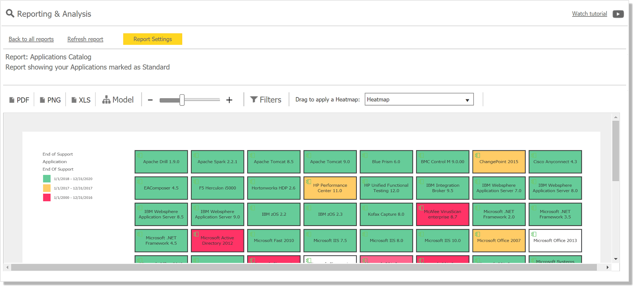
Task: Click the horizontal scrollbar left arrow
Action: 8,267
